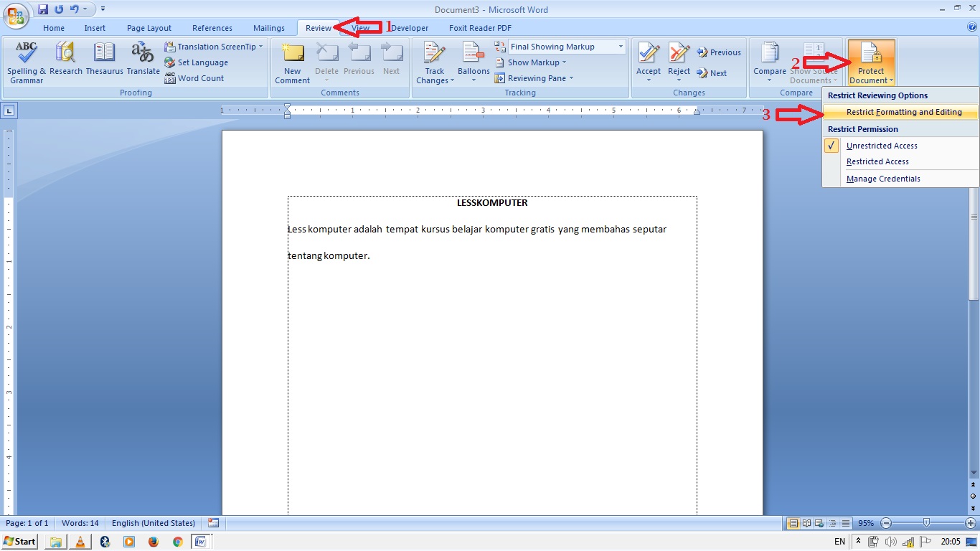Click the macro recording status icon
The width and height of the screenshot is (980, 551).
(x=213, y=523)
